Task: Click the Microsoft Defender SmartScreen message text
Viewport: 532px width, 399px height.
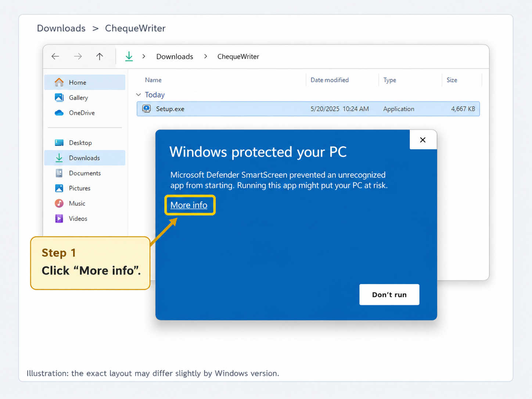Action: (279, 180)
